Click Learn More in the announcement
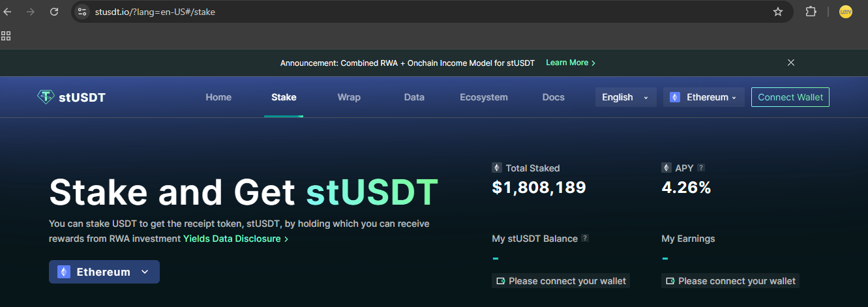The width and height of the screenshot is (868, 307). coord(571,63)
